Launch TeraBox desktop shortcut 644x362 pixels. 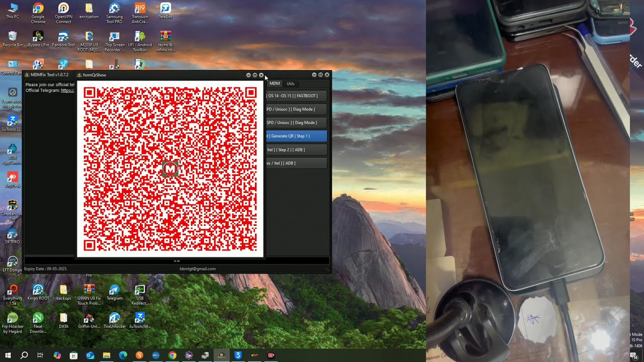coord(165,11)
